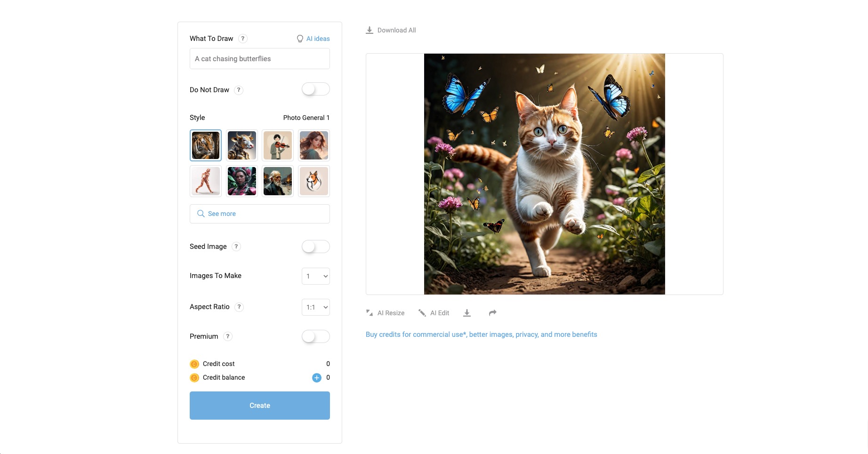Click the magnifier icon in See more
Screen dimensions: 868x454
tap(201, 214)
